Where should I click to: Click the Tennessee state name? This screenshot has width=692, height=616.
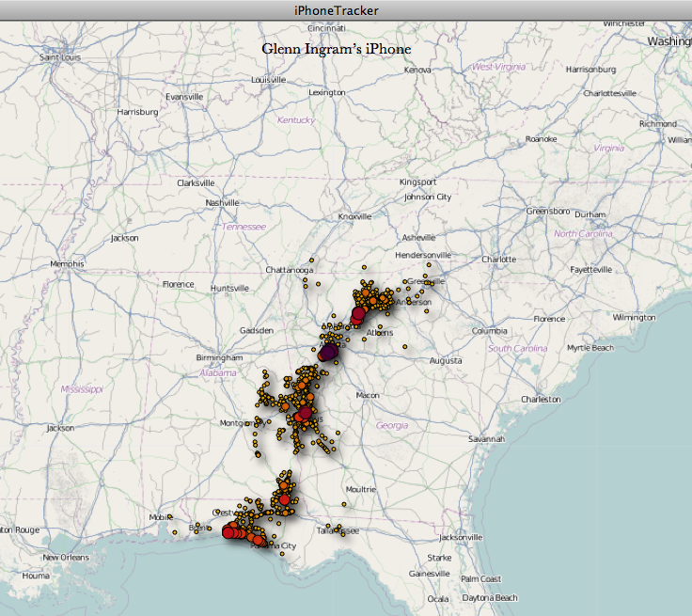click(244, 227)
